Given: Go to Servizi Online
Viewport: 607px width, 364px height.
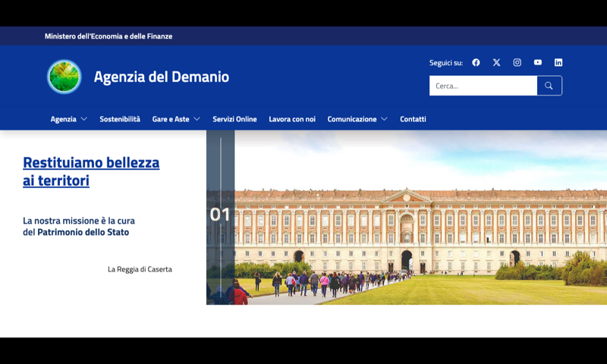Looking at the screenshot, I should coord(234,119).
